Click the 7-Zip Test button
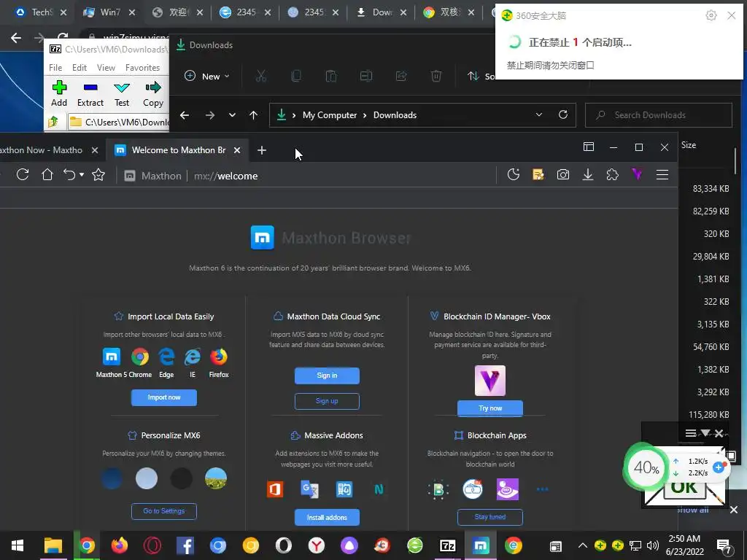747x560 pixels. coord(122,94)
